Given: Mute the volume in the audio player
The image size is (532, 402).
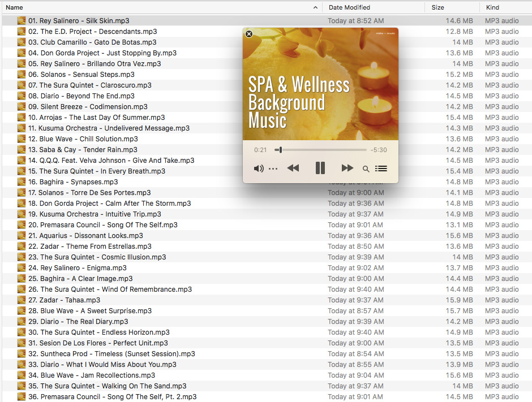Looking at the screenshot, I should pos(259,168).
